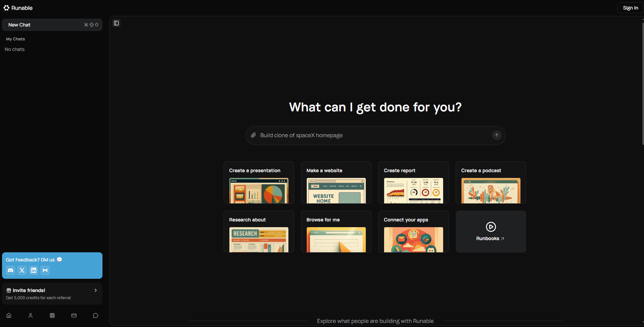Open the credit card billing icon
Screen dimensions: 644x327
(74, 315)
